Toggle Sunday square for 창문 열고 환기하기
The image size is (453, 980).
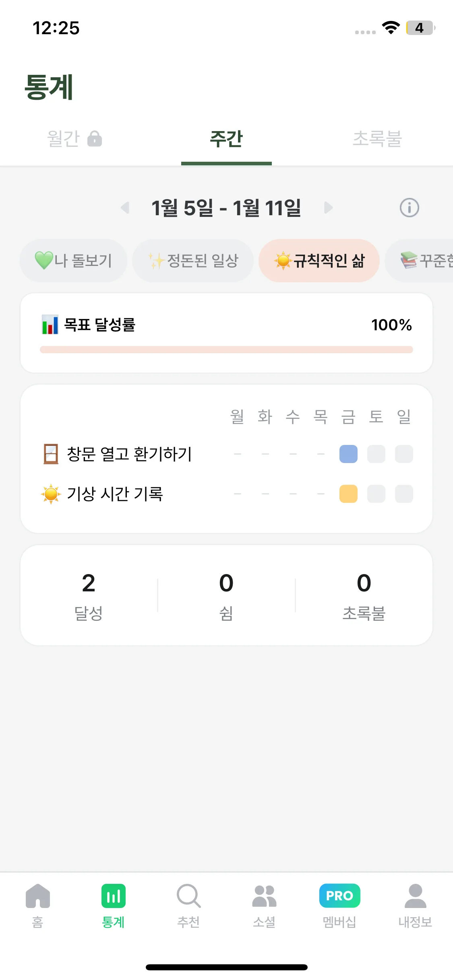click(404, 454)
